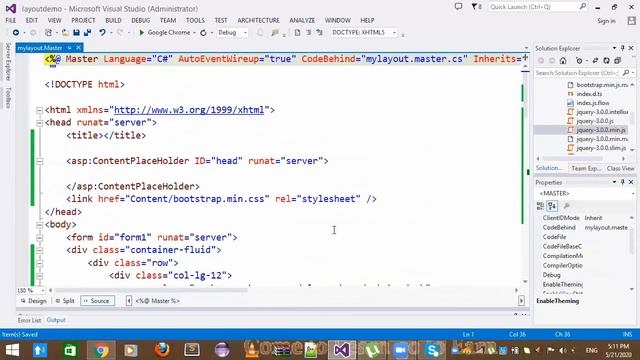The width and height of the screenshot is (640, 360).
Task: Open the PROJECT menu
Action: [x=83, y=20]
